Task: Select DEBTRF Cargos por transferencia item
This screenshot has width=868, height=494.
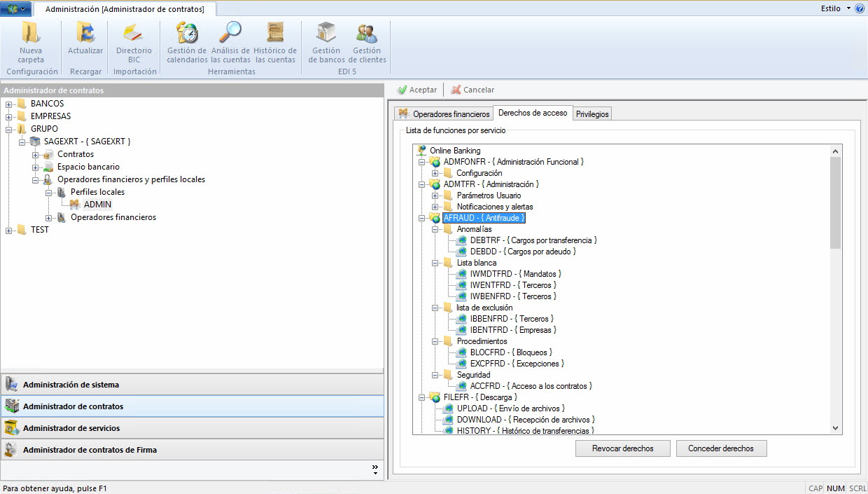Action: [533, 240]
